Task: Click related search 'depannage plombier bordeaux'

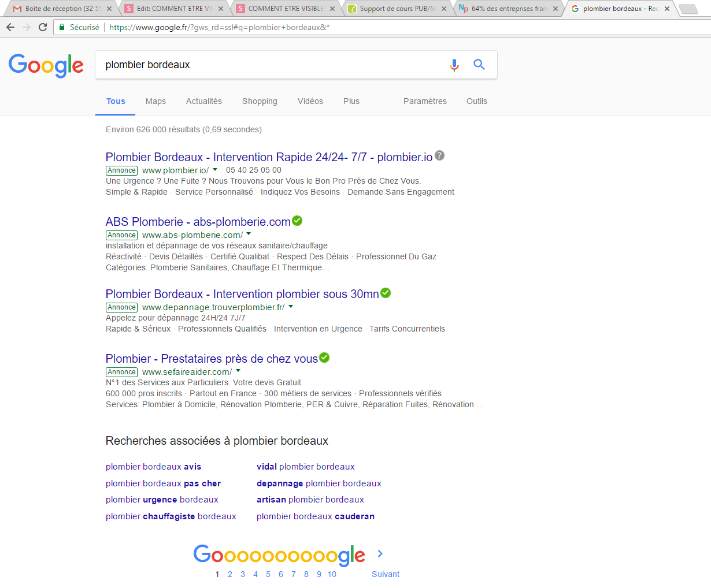Action: point(319,483)
